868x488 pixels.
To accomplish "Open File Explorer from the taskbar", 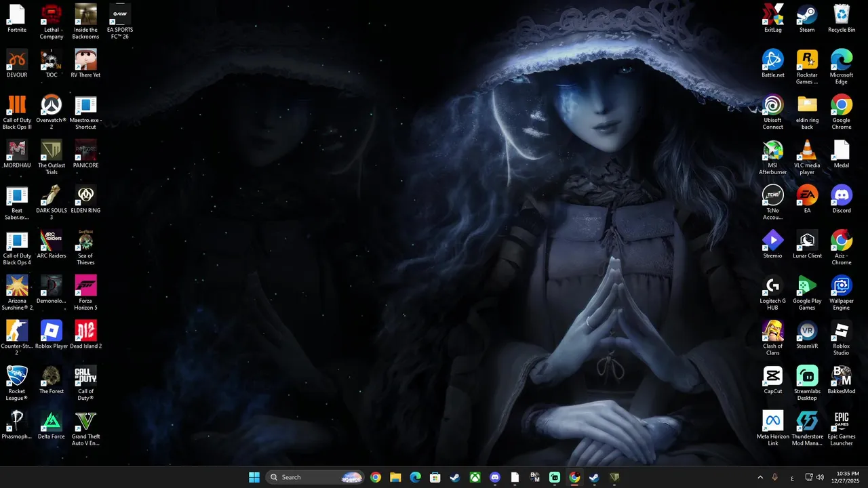I will [395, 477].
